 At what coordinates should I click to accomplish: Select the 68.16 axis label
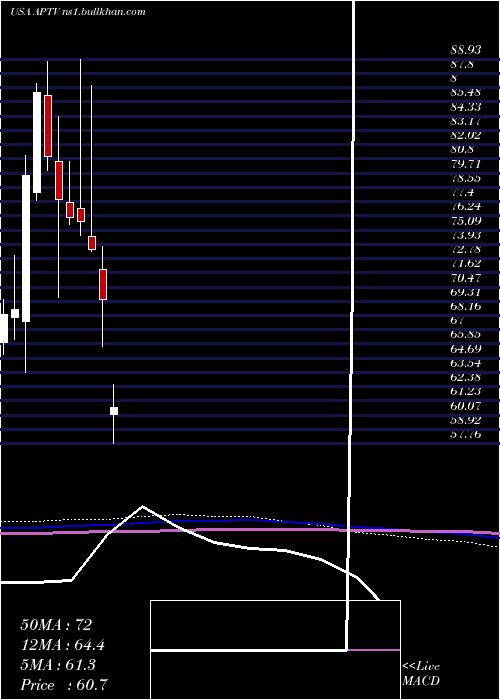pos(465,306)
